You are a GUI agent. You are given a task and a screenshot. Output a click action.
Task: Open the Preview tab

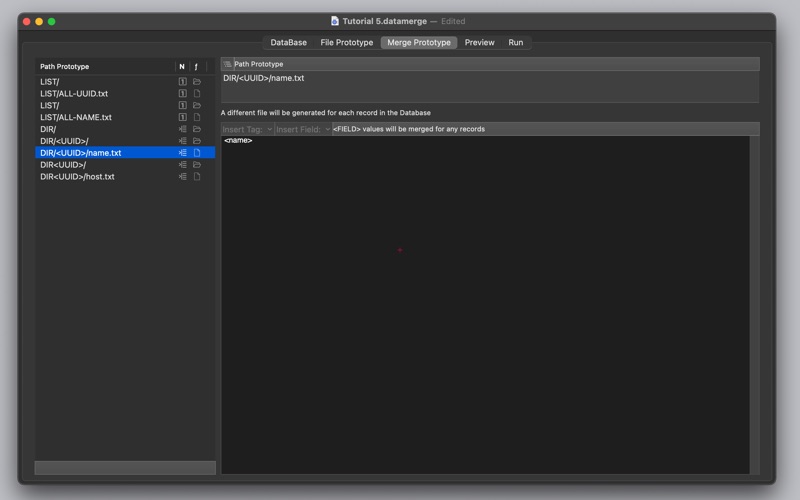point(479,42)
